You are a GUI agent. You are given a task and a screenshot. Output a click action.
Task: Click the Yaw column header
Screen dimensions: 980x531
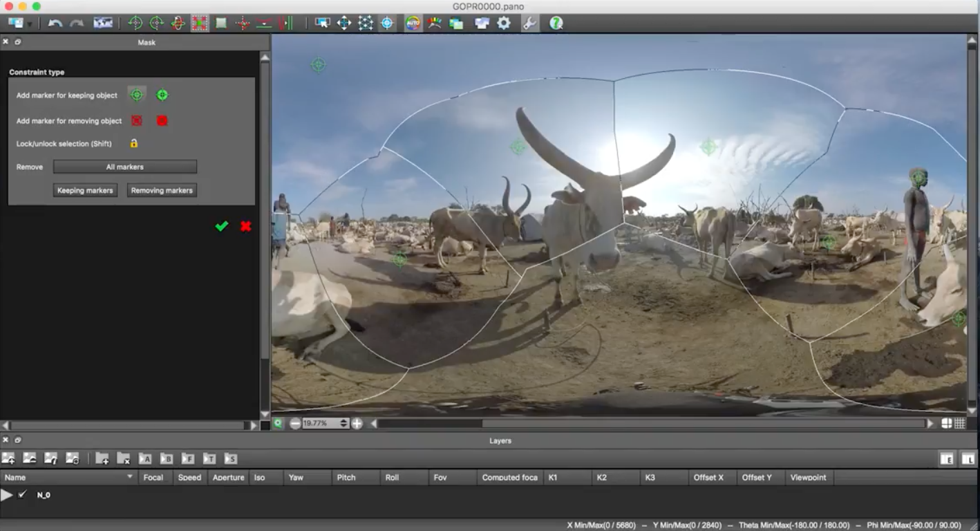coord(296,477)
